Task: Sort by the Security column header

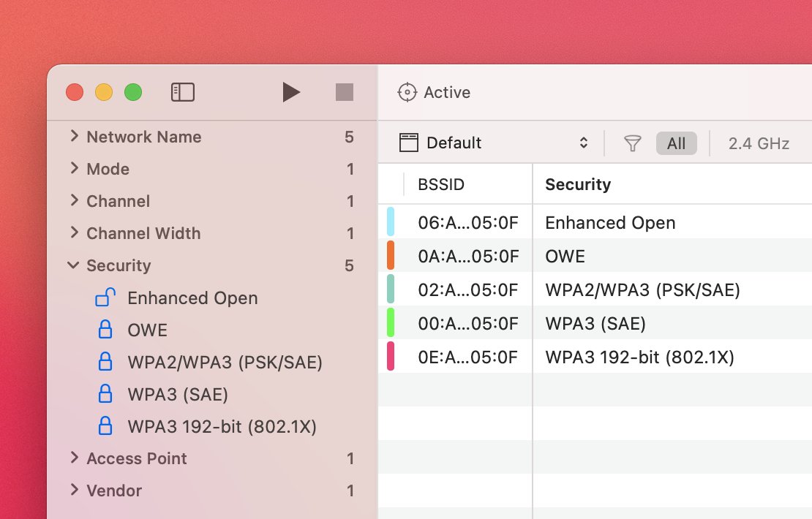Action: coord(577,184)
